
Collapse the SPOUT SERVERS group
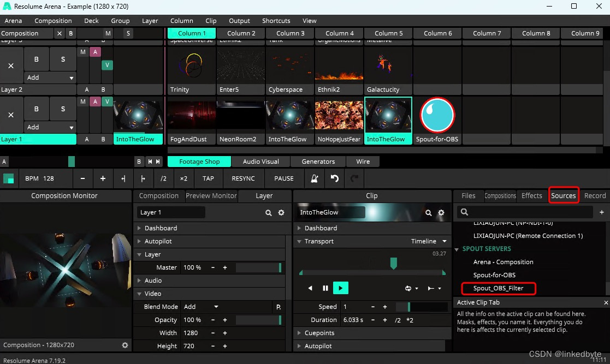pyautogui.click(x=457, y=249)
